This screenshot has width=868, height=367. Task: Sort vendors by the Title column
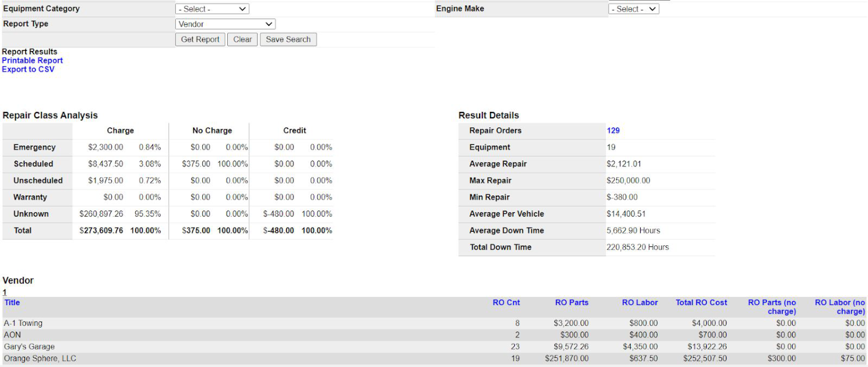click(12, 302)
